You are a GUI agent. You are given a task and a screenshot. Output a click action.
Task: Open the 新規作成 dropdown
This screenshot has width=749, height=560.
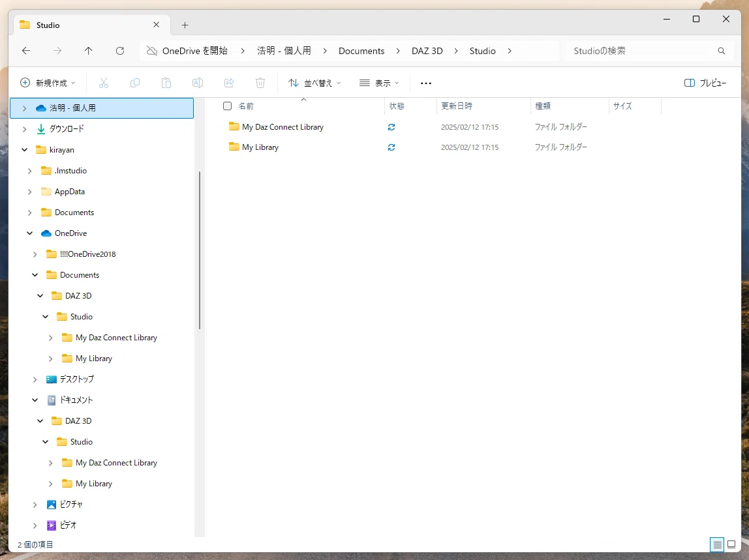[x=48, y=83]
